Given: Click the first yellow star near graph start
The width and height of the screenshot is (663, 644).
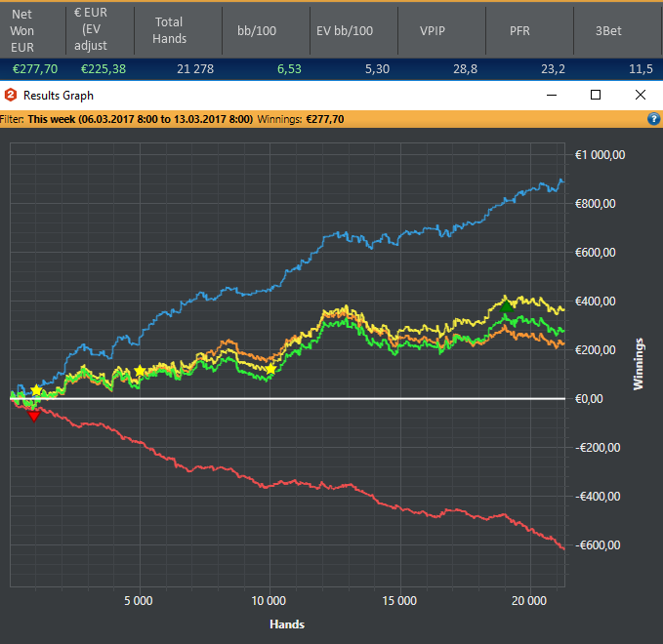Looking at the screenshot, I should [37, 390].
